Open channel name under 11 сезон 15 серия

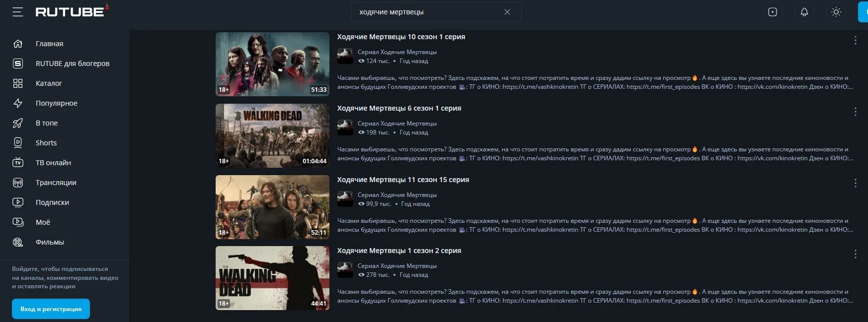pos(397,195)
